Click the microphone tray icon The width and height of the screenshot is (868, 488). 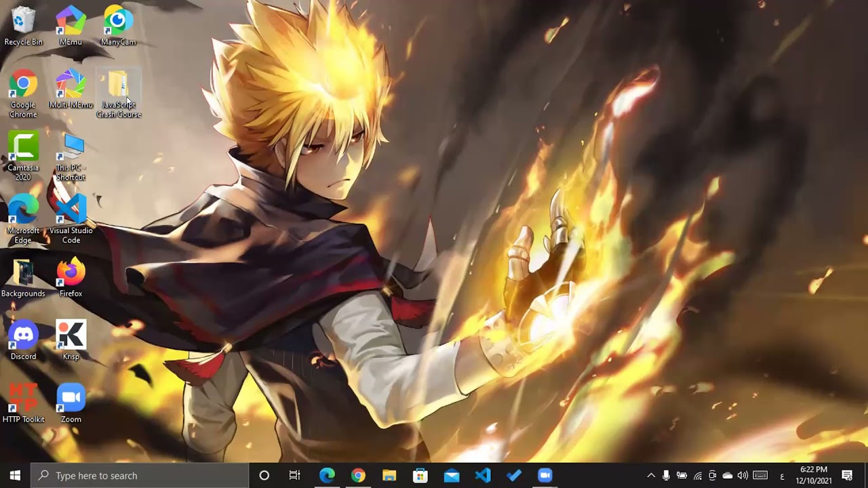(x=667, y=475)
